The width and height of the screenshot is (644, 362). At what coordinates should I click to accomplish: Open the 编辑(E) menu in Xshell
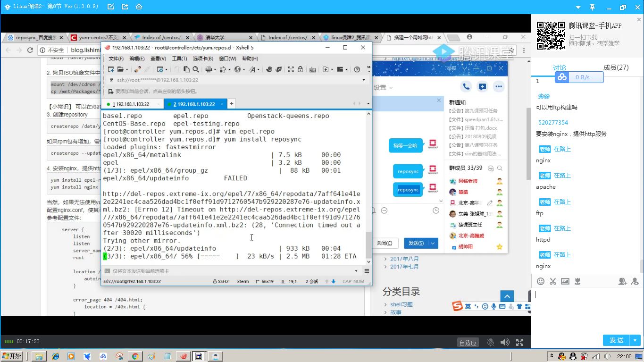[x=137, y=59]
